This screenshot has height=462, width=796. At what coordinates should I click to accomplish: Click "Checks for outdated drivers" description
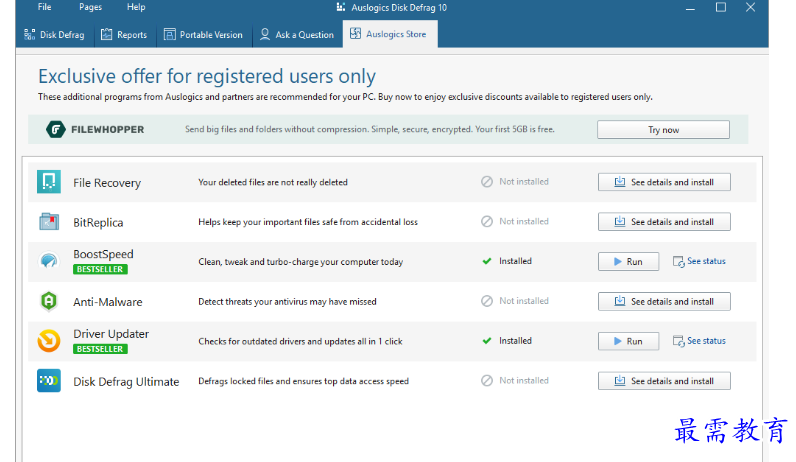(300, 341)
